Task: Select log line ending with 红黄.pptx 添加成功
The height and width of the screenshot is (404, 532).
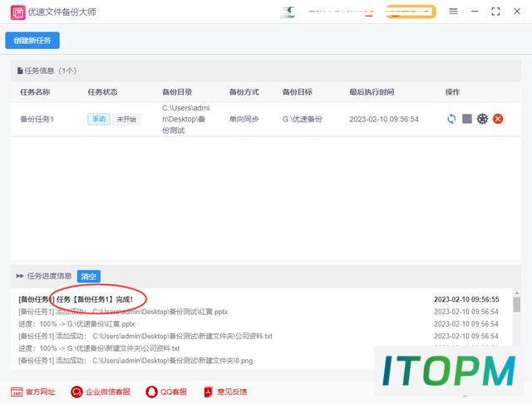Action: click(123, 312)
